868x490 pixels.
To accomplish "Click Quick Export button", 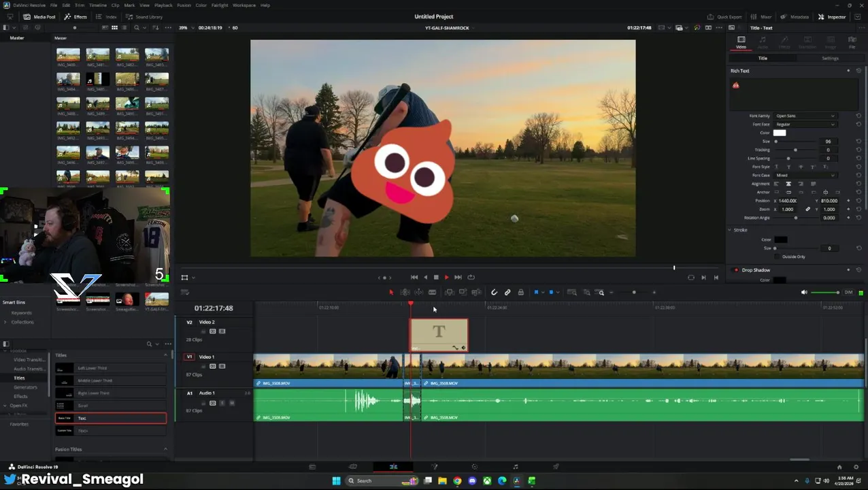I will pyautogui.click(x=724, y=16).
